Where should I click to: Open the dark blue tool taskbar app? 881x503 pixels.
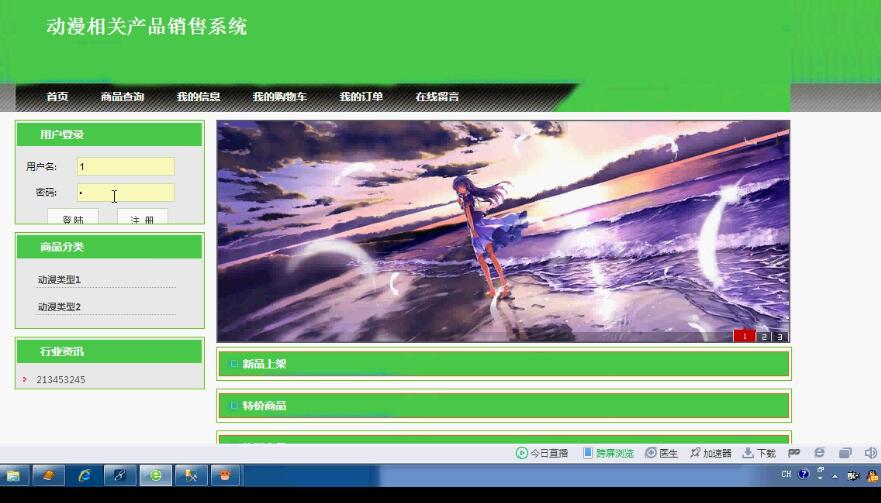click(x=120, y=476)
